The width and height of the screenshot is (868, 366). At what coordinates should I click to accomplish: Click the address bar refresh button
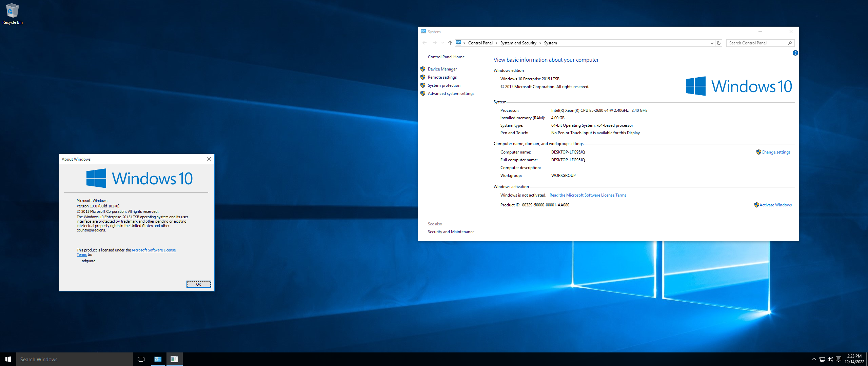coord(718,43)
